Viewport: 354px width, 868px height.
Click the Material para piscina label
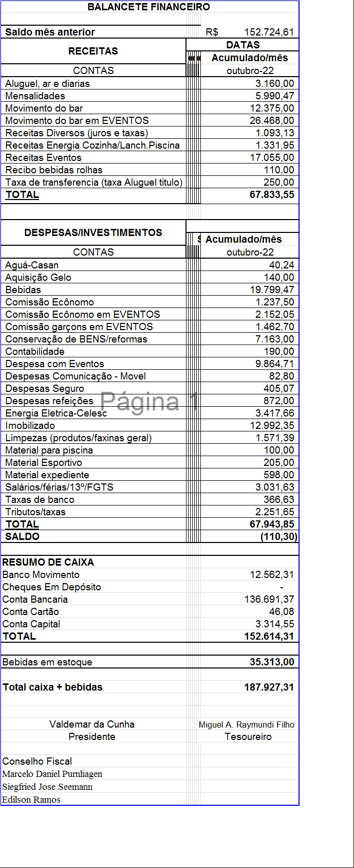[49, 450]
